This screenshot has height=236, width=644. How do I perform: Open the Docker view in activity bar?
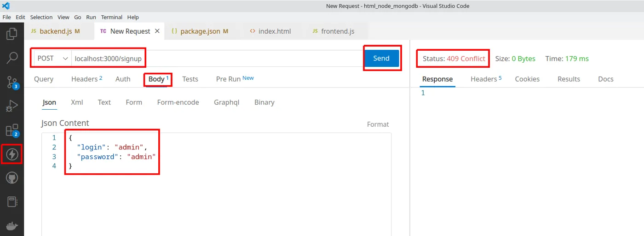click(12, 226)
